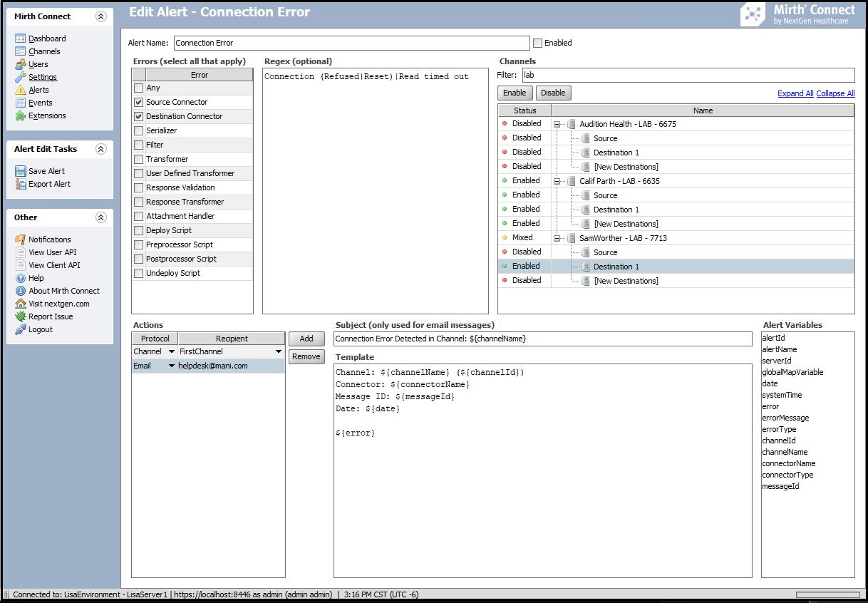The width and height of the screenshot is (868, 603).
Task: Check the Serializer error checkbox
Action: click(139, 130)
